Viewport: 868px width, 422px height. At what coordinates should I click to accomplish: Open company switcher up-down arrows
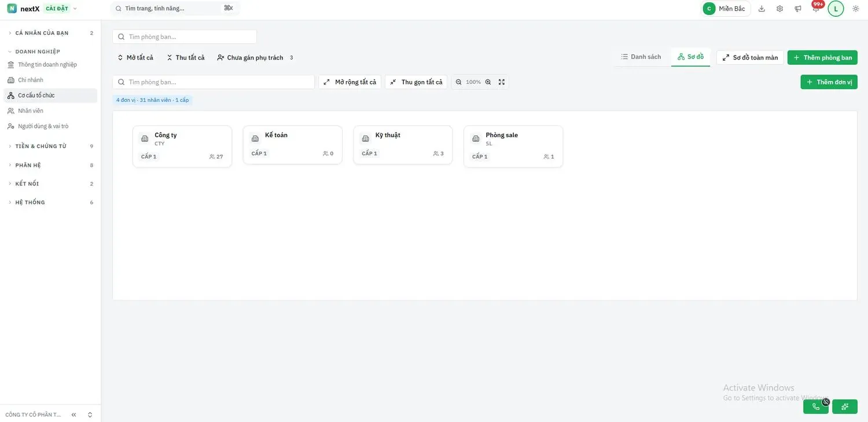[x=90, y=414]
